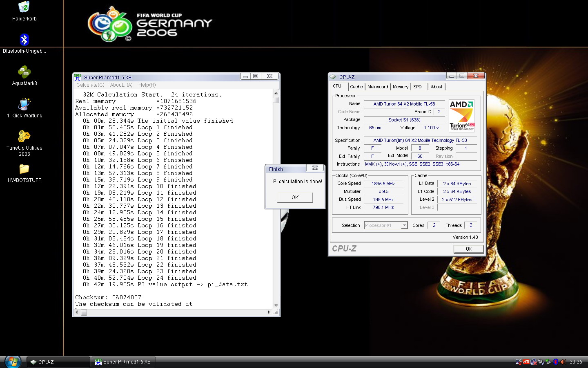Select the About tab in CPU-Z
The image size is (588, 368).
437,87
